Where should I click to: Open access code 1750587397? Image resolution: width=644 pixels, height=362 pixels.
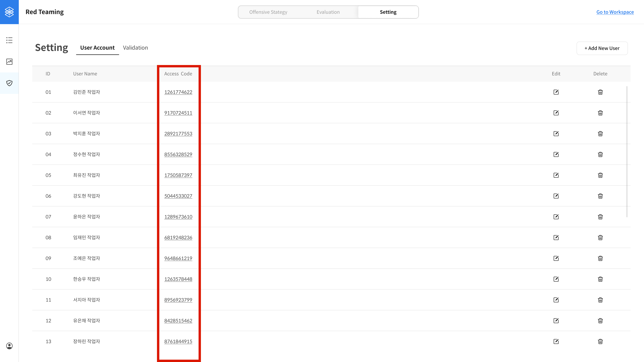coord(178,175)
